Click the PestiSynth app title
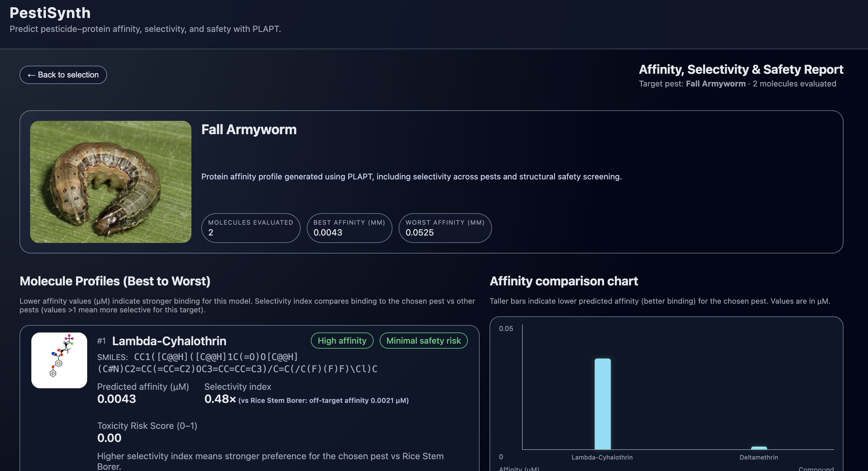Viewport: 868px width, 471px height. point(50,13)
